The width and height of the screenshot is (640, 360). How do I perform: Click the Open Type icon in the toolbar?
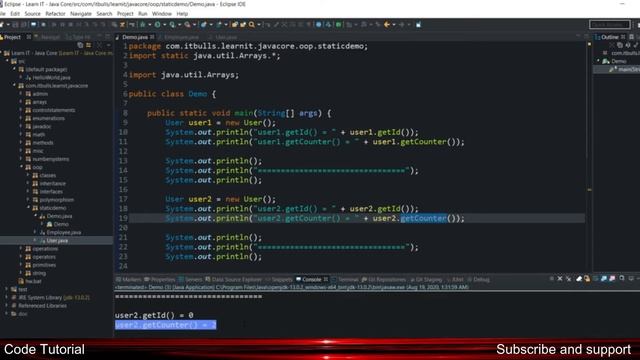point(235,25)
